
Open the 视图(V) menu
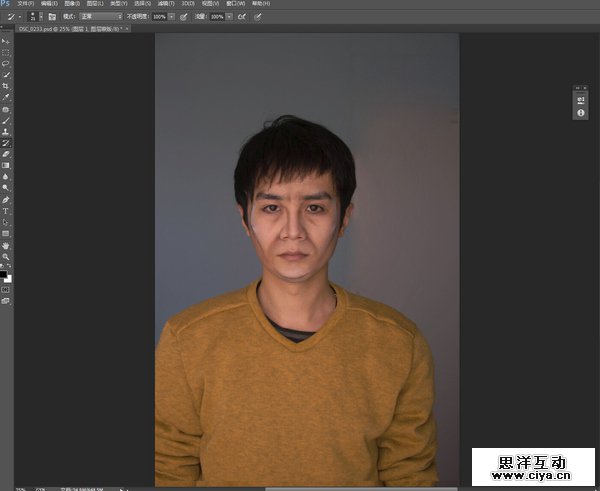(x=210, y=3)
